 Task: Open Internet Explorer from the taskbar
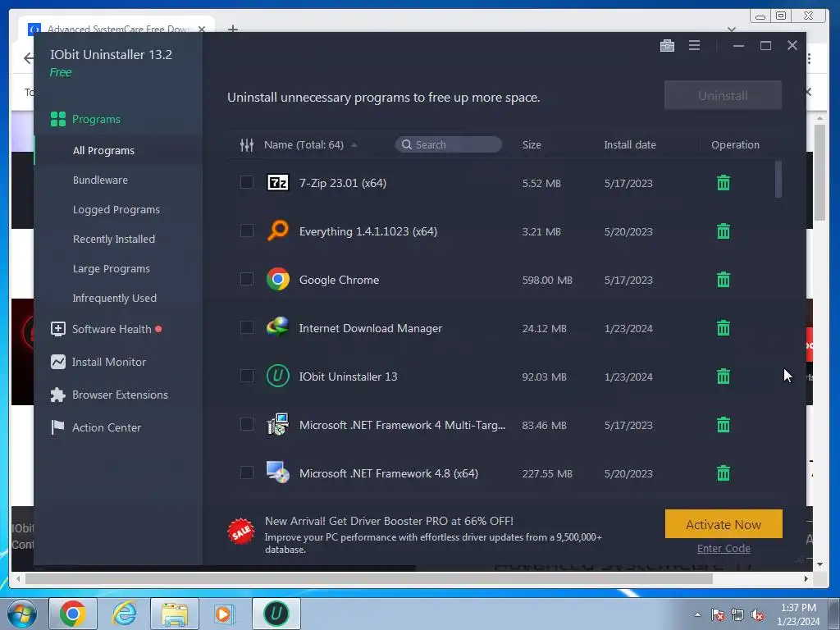click(125, 614)
